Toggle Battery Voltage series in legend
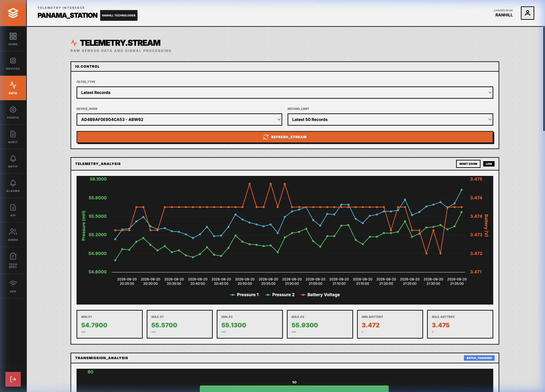The height and width of the screenshot is (392, 545). (320, 295)
